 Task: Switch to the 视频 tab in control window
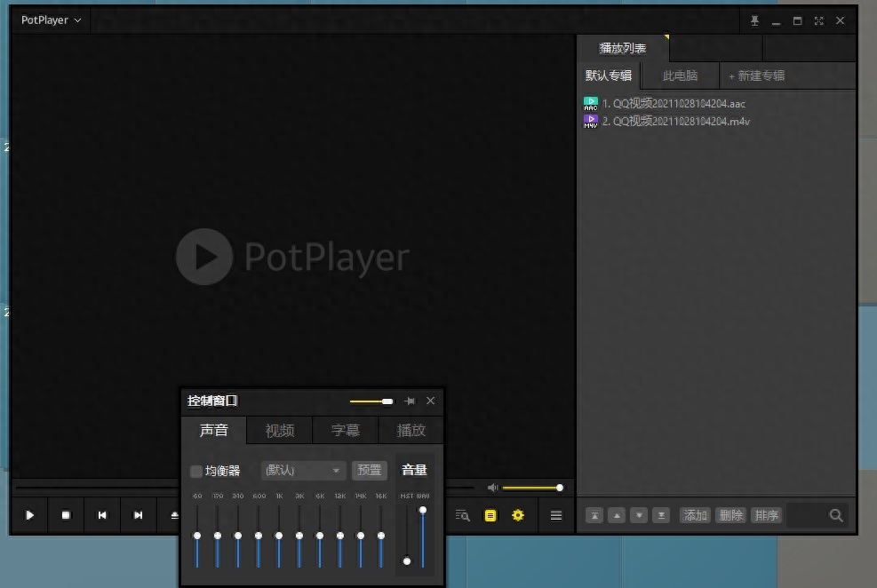click(280, 431)
